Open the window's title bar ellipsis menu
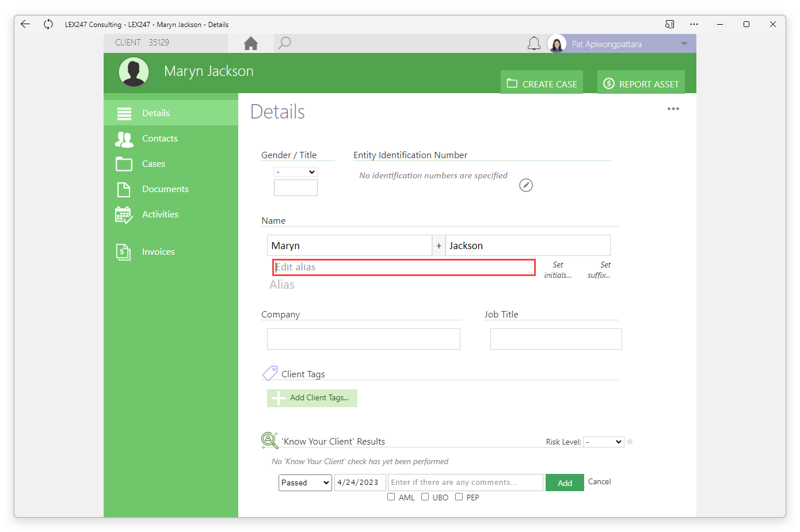Viewport: 800px width, 532px height. point(694,24)
